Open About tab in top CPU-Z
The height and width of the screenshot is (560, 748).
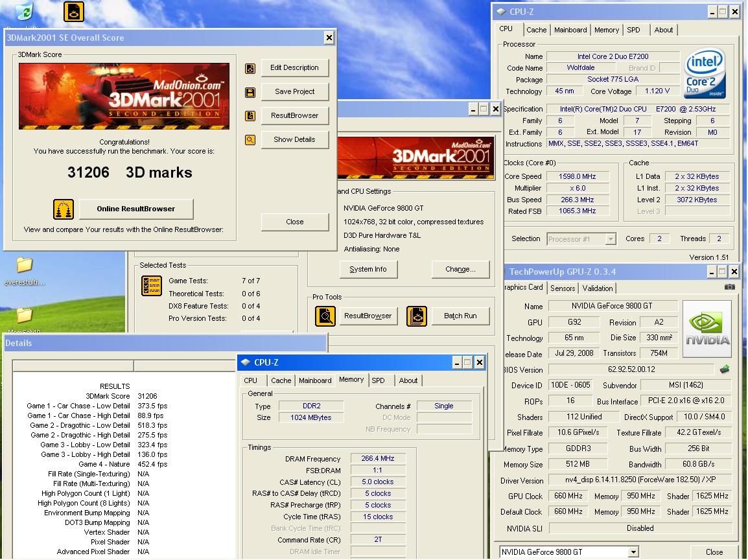(664, 30)
